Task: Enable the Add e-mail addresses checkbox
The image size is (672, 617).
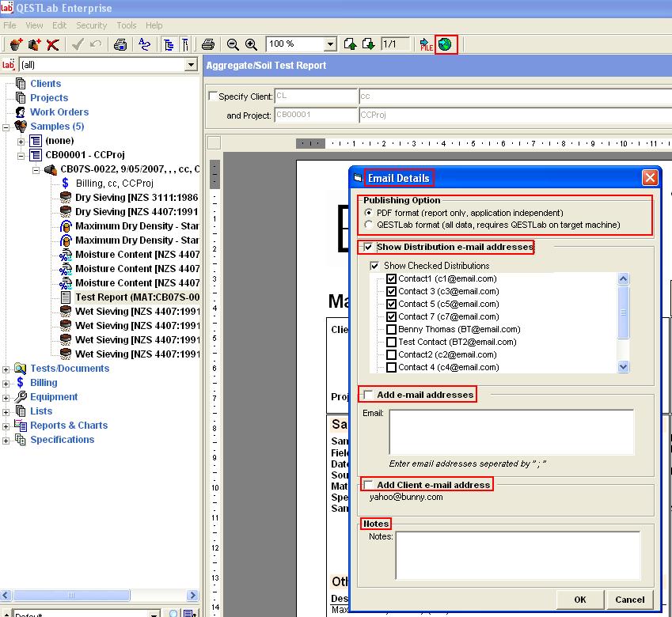Action: coord(369,395)
